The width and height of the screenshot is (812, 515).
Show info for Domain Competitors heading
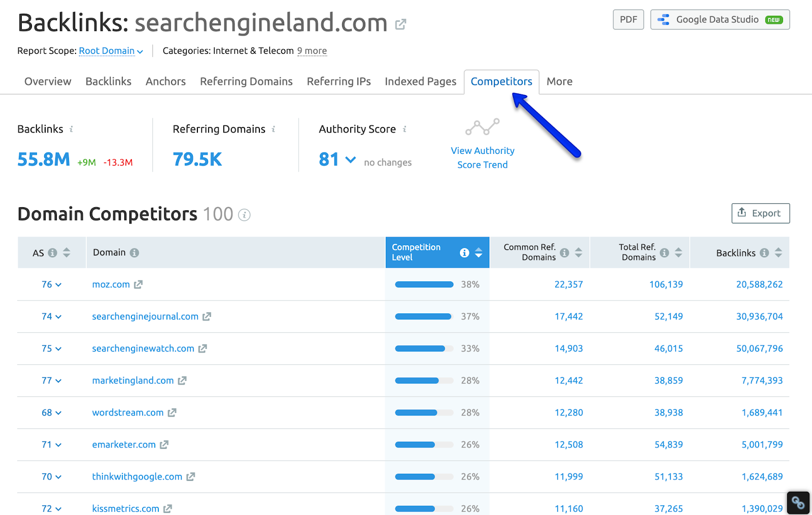[x=244, y=215]
